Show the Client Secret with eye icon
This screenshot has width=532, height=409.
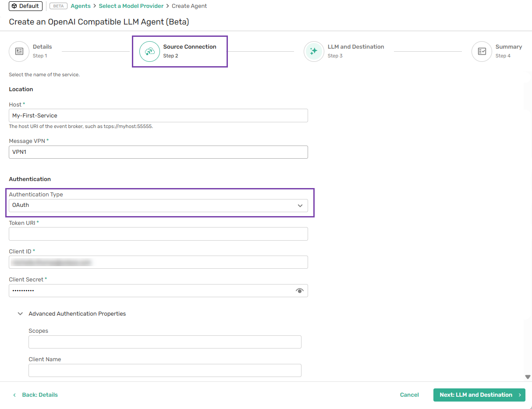pos(300,291)
